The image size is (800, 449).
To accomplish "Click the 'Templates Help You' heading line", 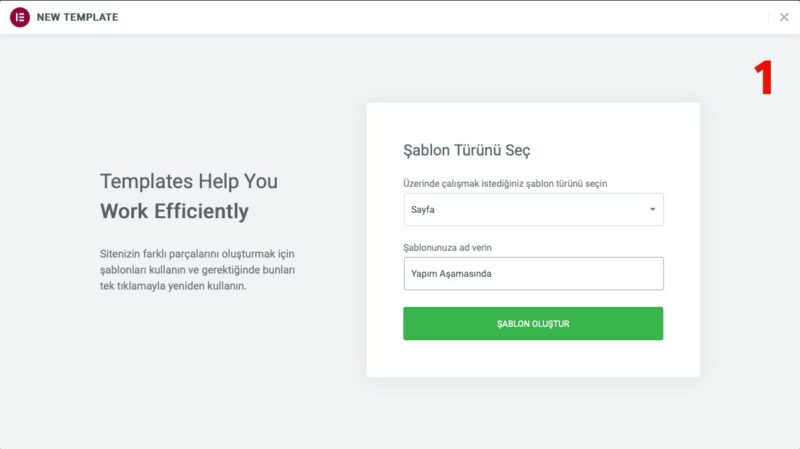I will point(189,181).
